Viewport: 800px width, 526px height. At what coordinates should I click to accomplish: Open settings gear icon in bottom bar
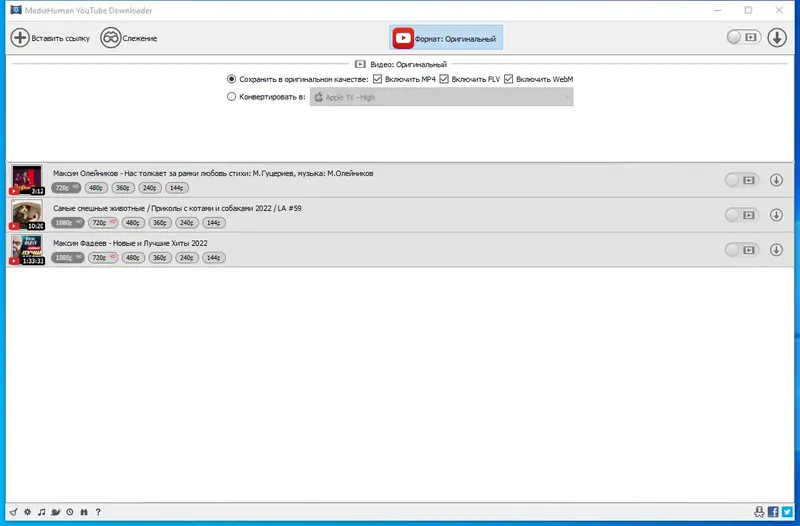28,512
